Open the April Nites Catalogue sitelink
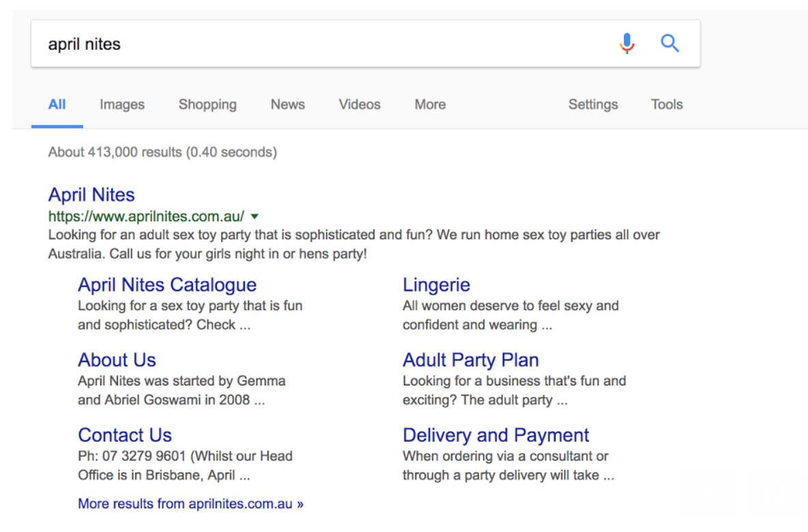Screen dimensions: 808x532 click(x=167, y=285)
